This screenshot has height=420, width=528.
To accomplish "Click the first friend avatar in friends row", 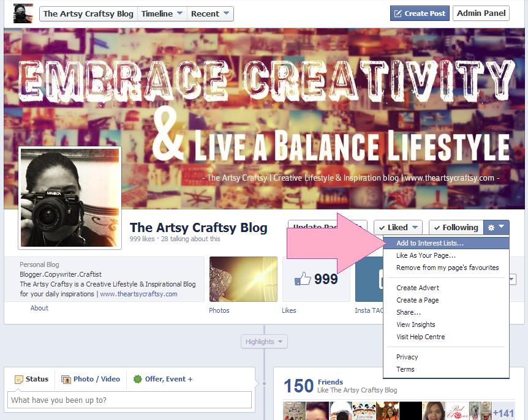I will pyautogui.click(x=294, y=411).
